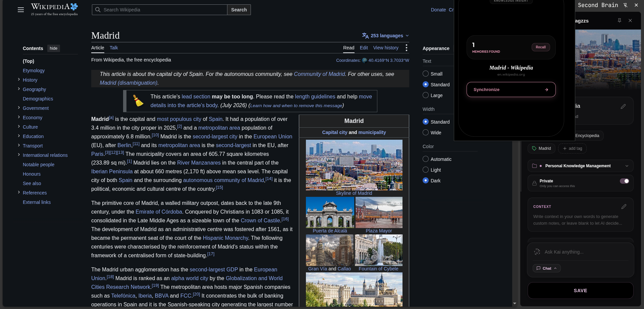Switch to the Article tab
This screenshot has width=644, height=309.
[98, 48]
